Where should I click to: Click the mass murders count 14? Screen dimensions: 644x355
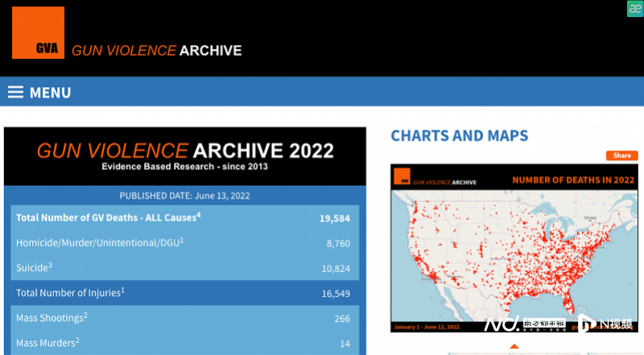[x=345, y=344]
